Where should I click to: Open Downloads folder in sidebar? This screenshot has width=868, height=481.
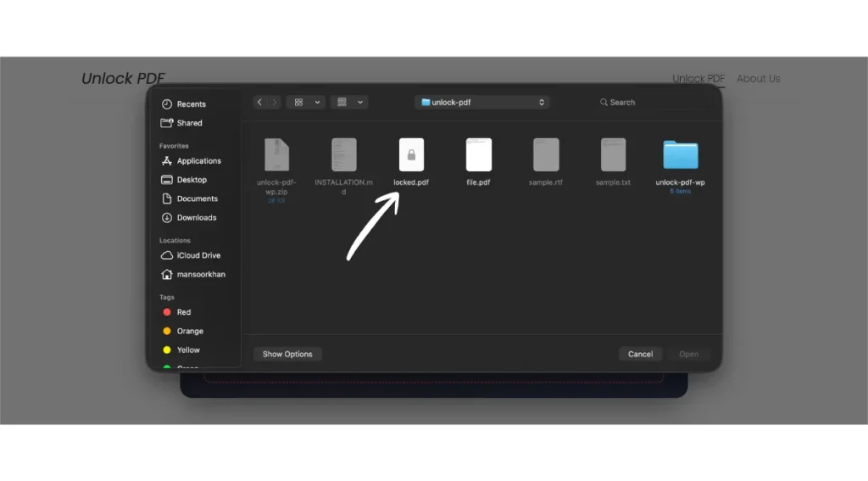(197, 218)
